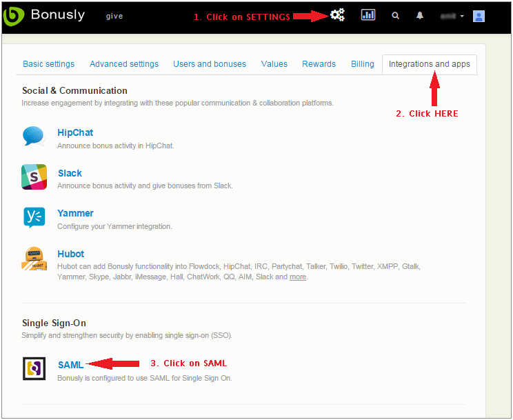The image size is (513, 420).
Task: Select the Integrations and apps tab
Action: [430, 64]
